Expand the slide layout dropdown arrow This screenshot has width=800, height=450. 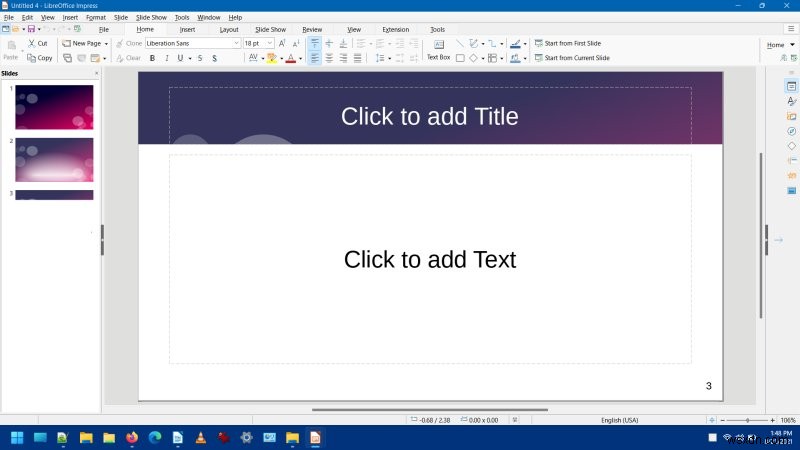point(105,58)
